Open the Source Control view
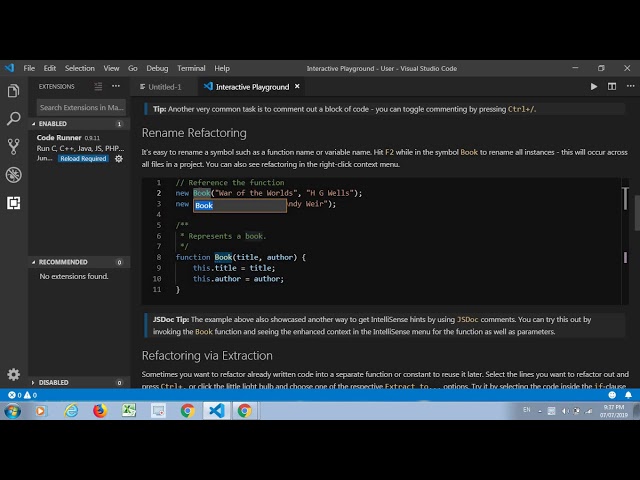 pyautogui.click(x=13, y=147)
